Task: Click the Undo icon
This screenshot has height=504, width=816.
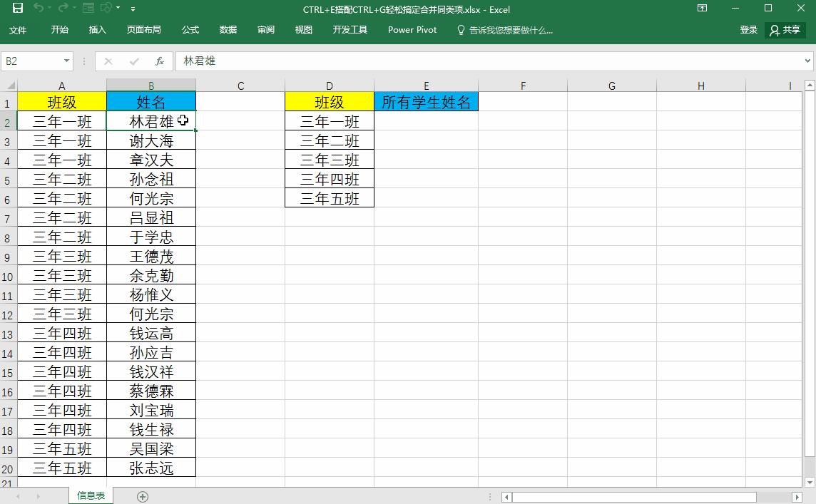Action: pos(39,9)
